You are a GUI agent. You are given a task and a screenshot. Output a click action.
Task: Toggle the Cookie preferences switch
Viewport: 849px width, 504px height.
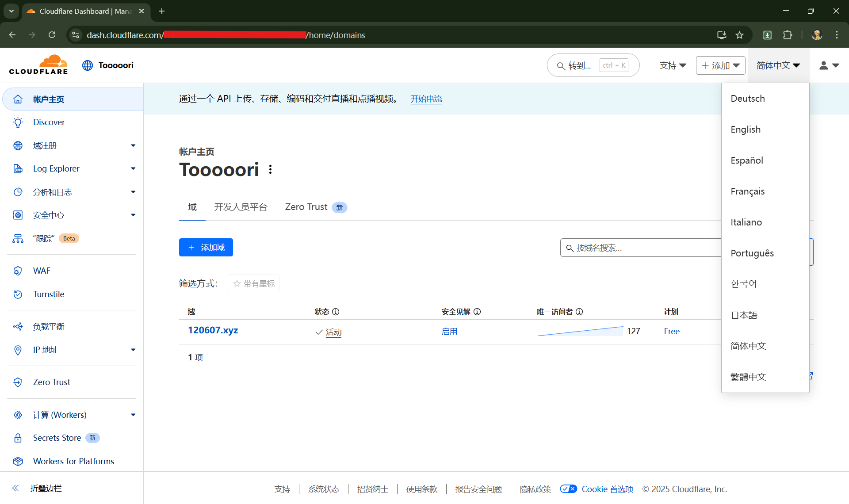click(x=568, y=489)
